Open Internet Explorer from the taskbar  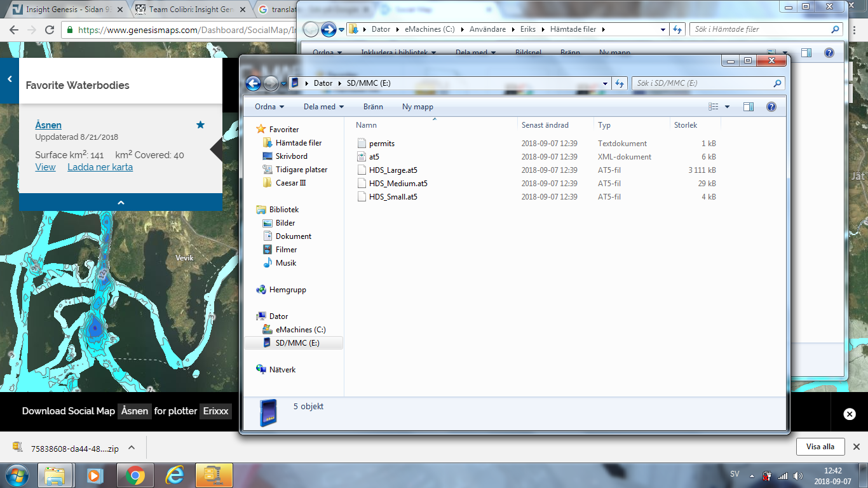(174, 475)
